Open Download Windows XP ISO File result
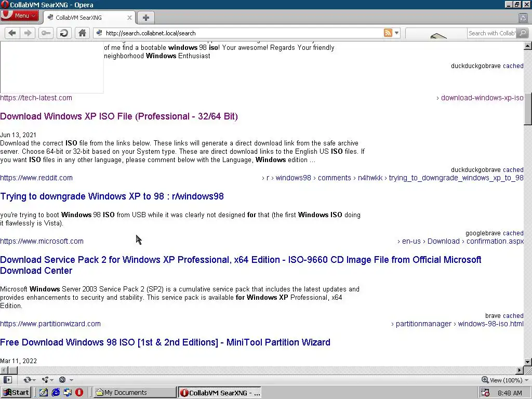Screen dimensions: 532x399 (119, 116)
